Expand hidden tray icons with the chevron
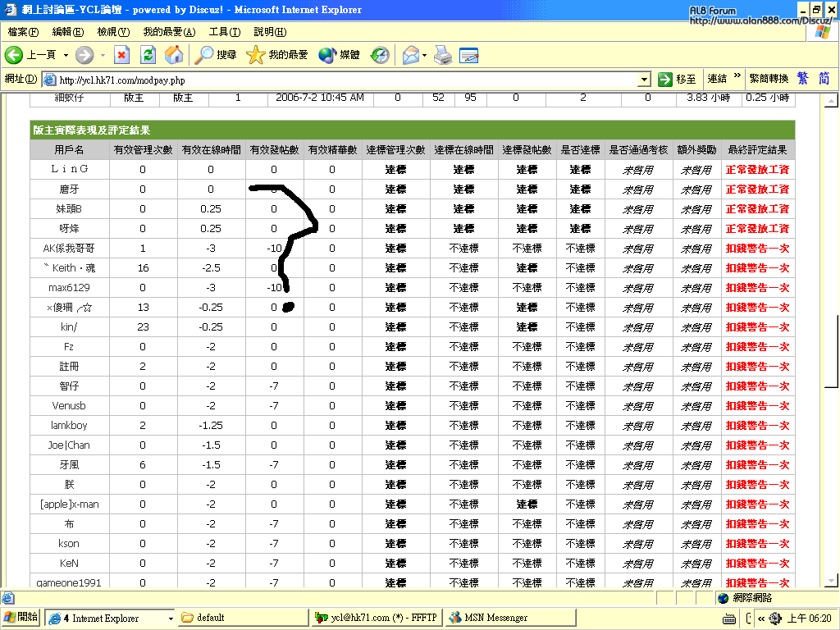The width and height of the screenshot is (840, 630). pos(760,619)
